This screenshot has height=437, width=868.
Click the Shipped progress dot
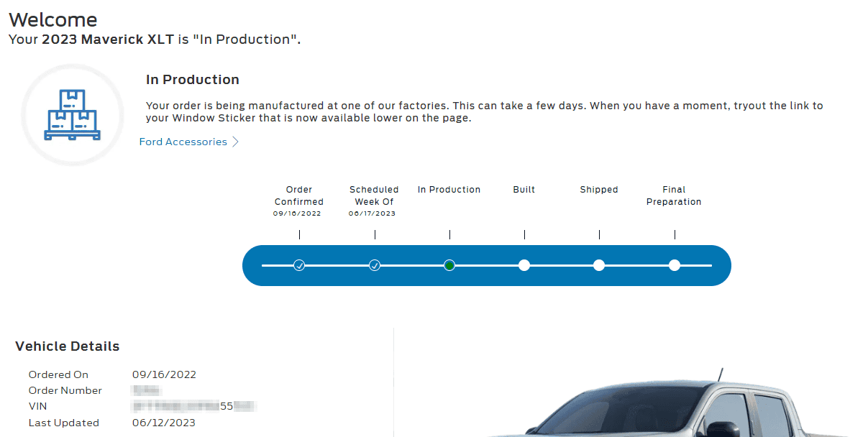coord(599,265)
